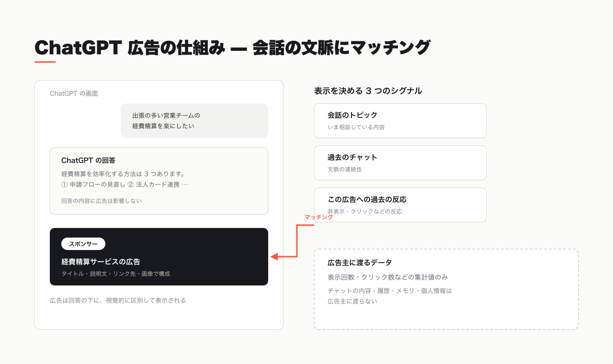Click the line 経費精算を効率化する方法は 3 つあります
This screenshot has height=364, width=613.
pos(124,174)
